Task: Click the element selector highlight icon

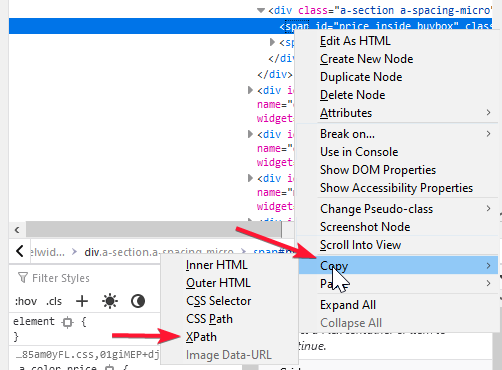Action: click(x=68, y=322)
